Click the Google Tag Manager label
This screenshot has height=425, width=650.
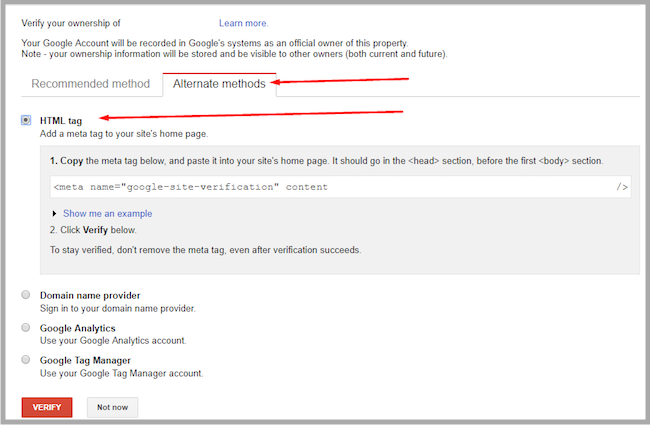[85, 360]
